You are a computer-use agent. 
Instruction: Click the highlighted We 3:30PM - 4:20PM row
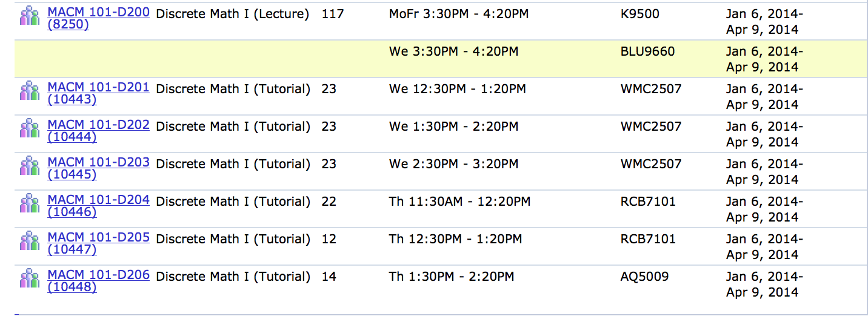(441, 59)
